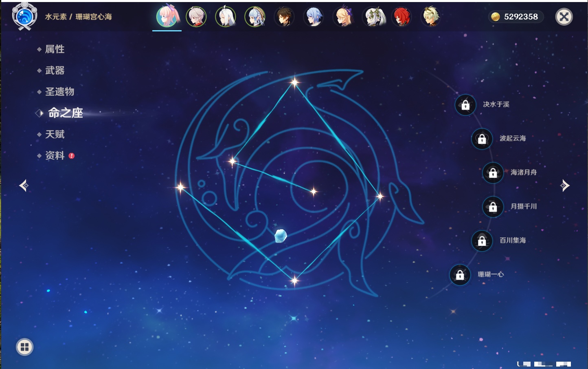Viewport: 588px width, 369px height.
Task: Click the Hydro element emblem
Action: point(24,16)
